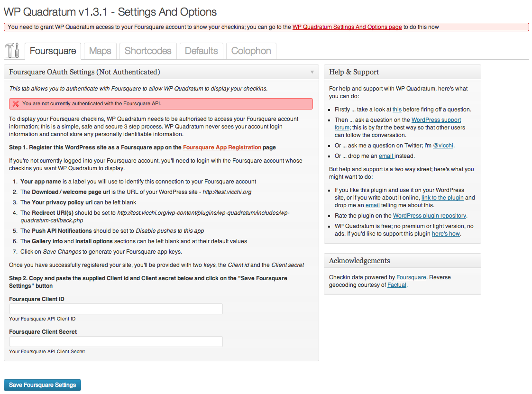
Task: Click the hammer and wrench settings icon
Action: click(x=12, y=50)
